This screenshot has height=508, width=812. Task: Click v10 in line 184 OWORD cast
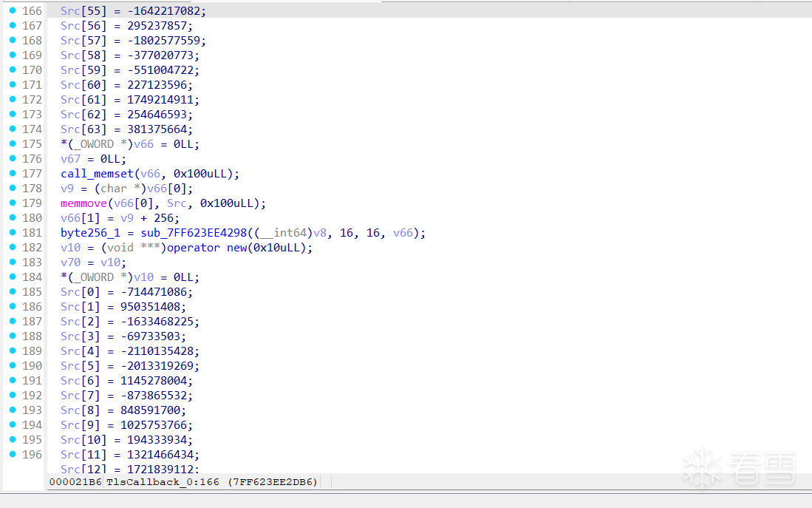point(143,277)
